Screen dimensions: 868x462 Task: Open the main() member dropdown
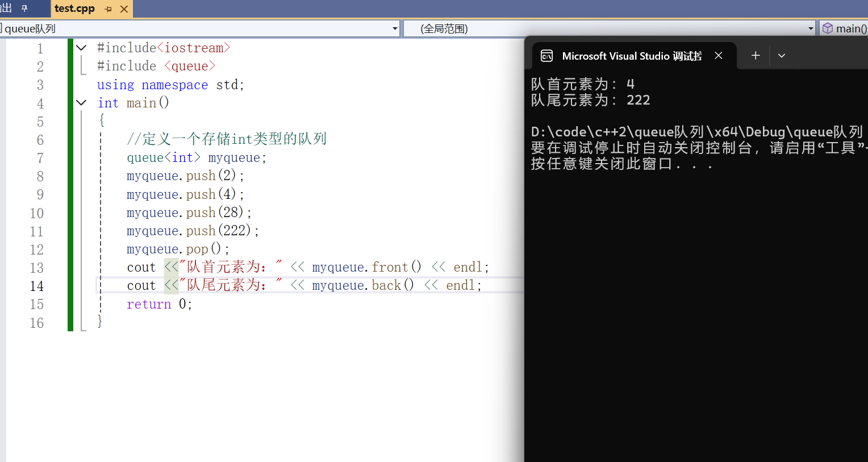pyautogui.click(x=844, y=28)
